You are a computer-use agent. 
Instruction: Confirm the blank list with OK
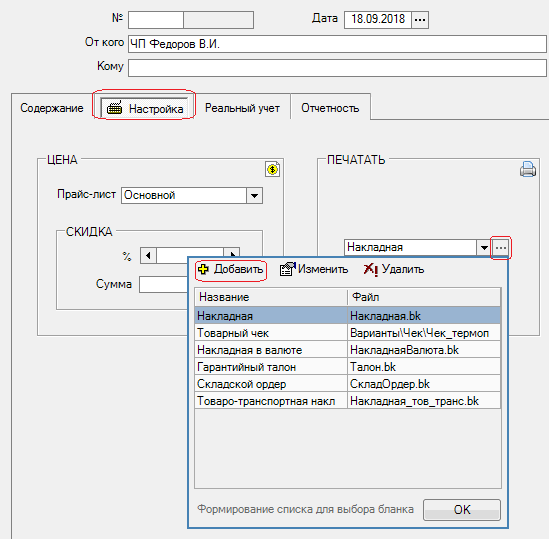462,510
